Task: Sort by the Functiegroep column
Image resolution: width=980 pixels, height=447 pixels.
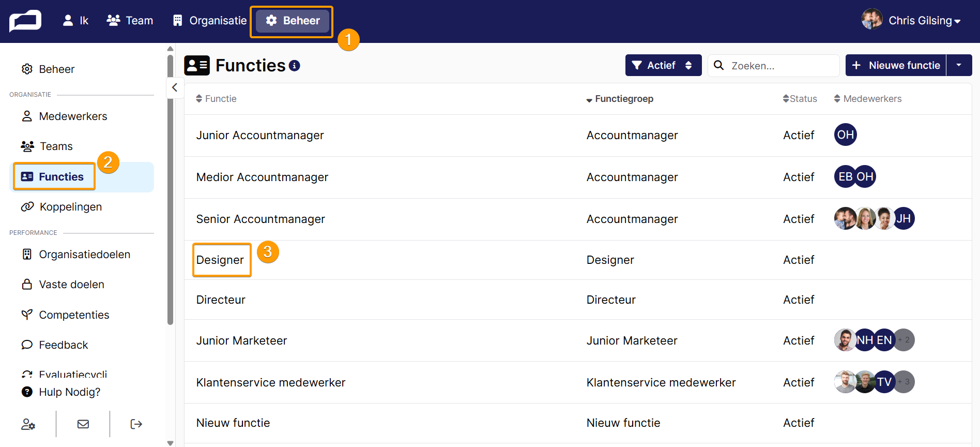Action: 620,99
